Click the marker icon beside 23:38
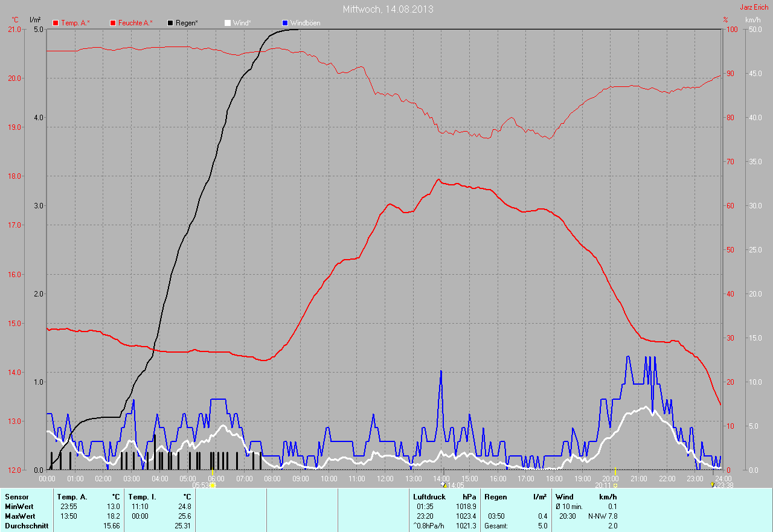This screenshot has height=532, width=773. pos(713,484)
